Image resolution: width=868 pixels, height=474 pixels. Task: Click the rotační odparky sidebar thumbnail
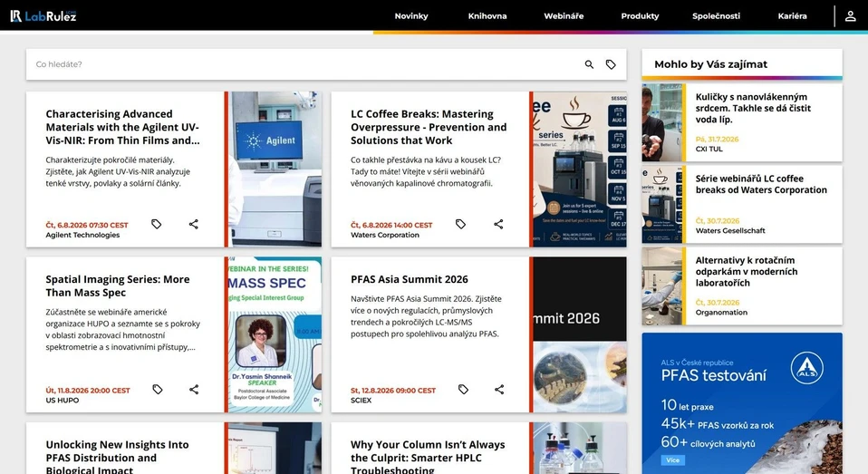662,286
